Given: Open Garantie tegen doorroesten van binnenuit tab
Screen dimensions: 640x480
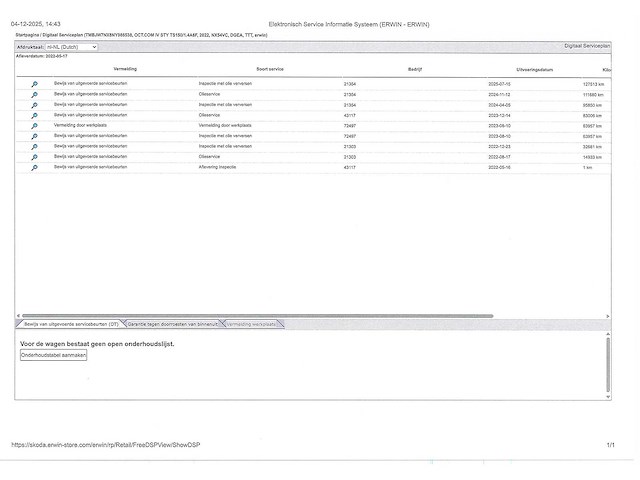Looking at the screenshot, I should pos(174,324).
